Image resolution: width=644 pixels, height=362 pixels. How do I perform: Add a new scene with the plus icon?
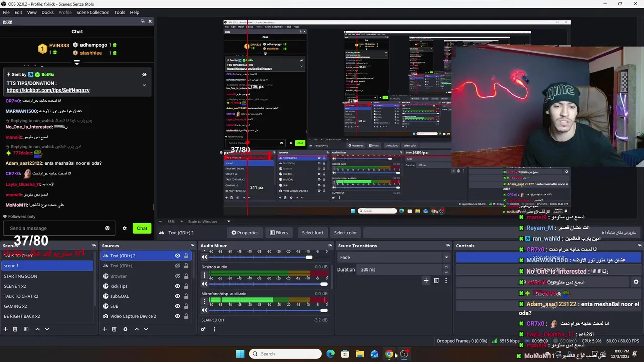[x=5, y=329]
